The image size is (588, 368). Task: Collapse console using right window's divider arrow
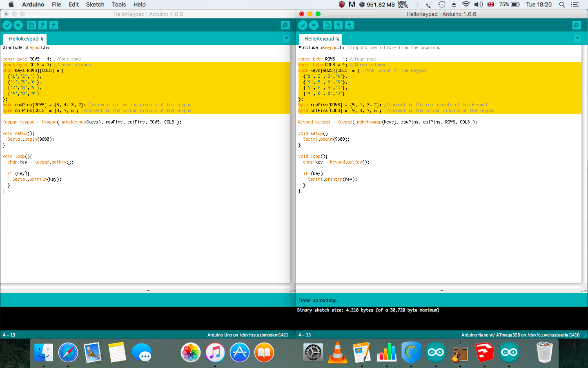click(441, 290)
